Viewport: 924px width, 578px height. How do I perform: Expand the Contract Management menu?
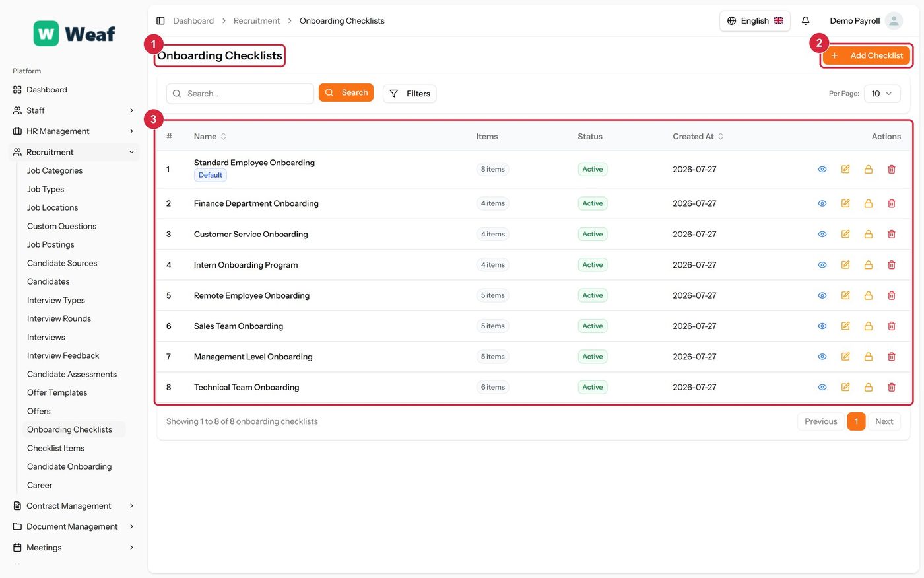[x=74, y=506]
